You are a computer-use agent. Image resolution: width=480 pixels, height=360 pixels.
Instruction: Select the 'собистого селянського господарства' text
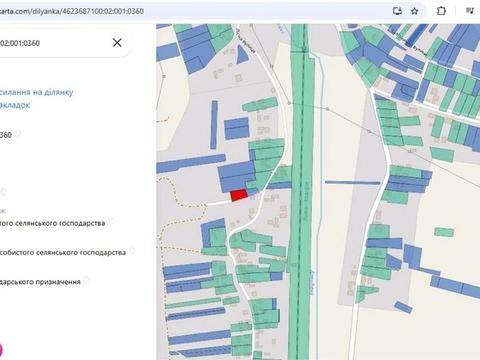(x=63, y=253)
